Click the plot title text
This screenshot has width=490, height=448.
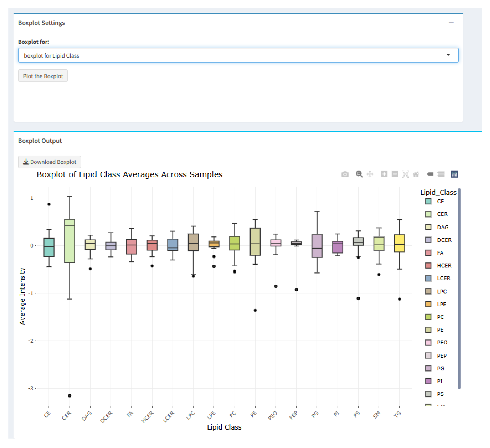(x=129, y=174)
